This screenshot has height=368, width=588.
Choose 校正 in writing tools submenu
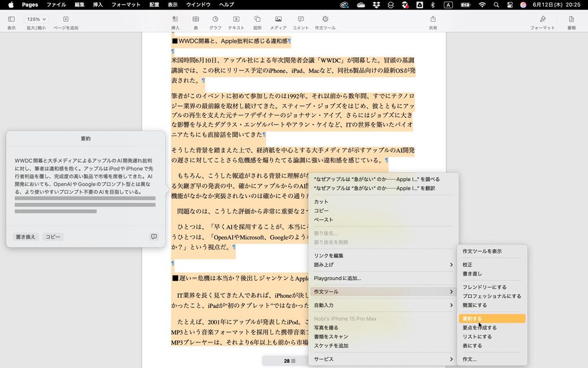point(492,265)
